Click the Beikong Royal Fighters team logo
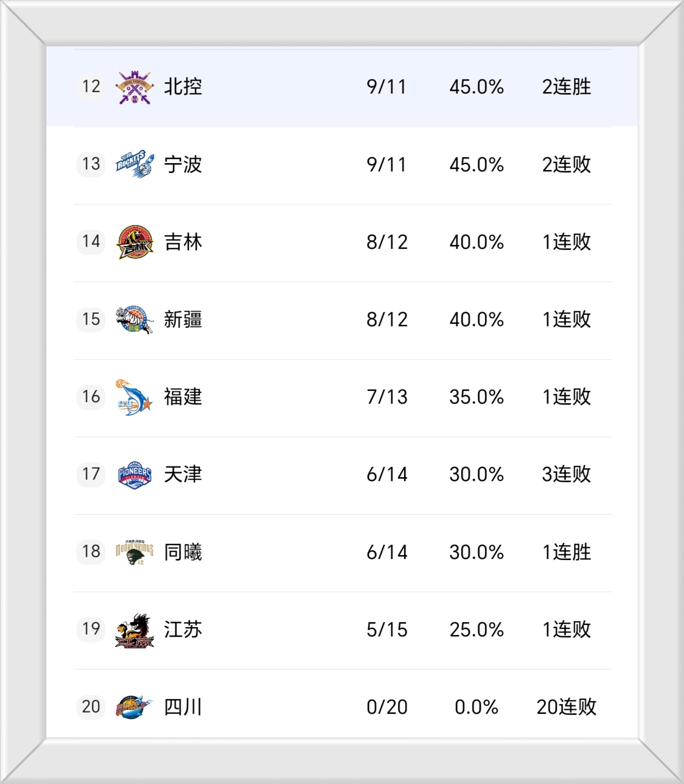The width and height of the screenshot is (684, 784). pyautogui.click(x=135, y=87)
